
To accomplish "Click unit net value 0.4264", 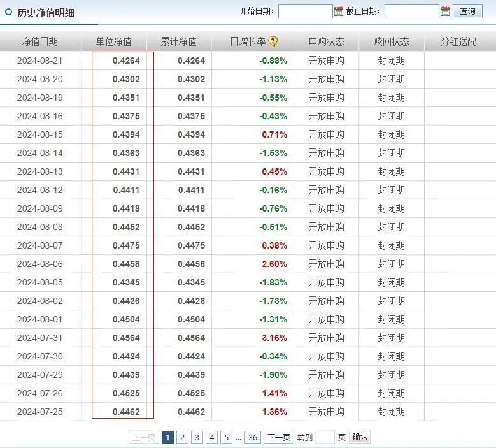I will [x=126, y=61].
